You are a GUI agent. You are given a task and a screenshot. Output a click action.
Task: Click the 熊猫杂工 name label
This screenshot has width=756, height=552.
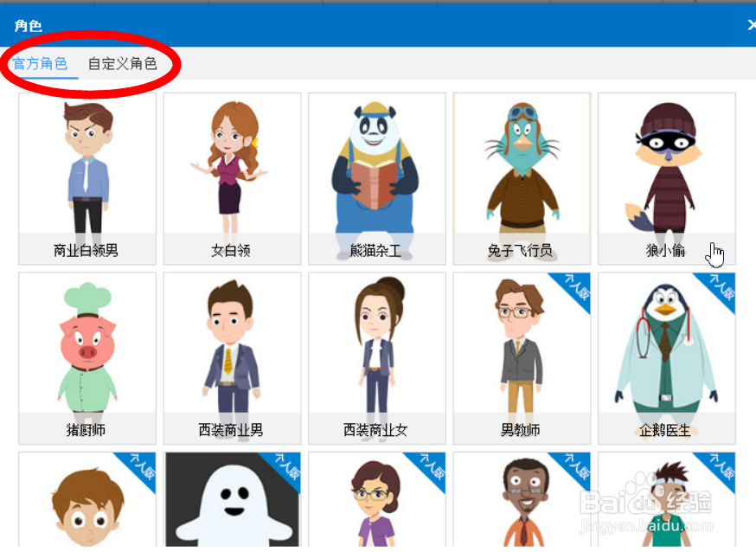pos(375,250)
